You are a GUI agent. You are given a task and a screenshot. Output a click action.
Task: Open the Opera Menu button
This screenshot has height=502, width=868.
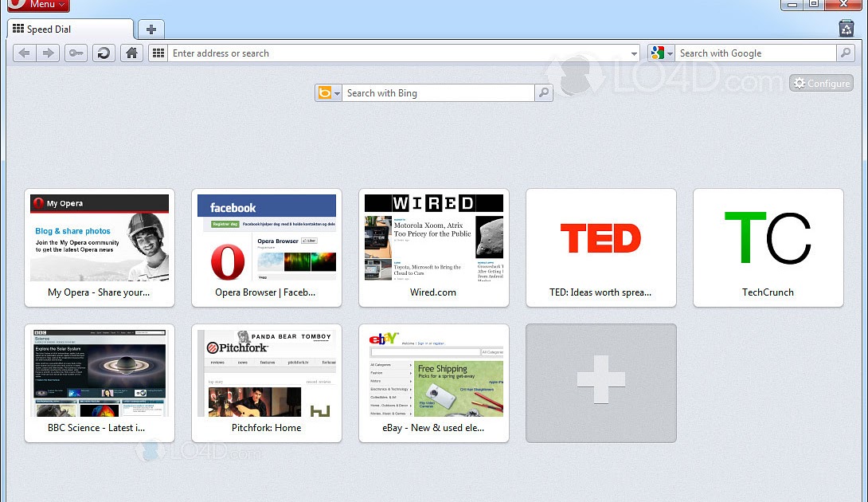[38, 5]
